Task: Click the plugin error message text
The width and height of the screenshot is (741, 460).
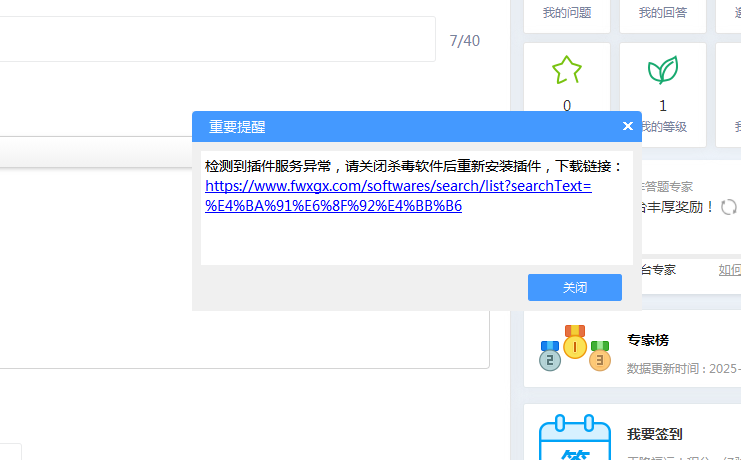Action: 414,166
